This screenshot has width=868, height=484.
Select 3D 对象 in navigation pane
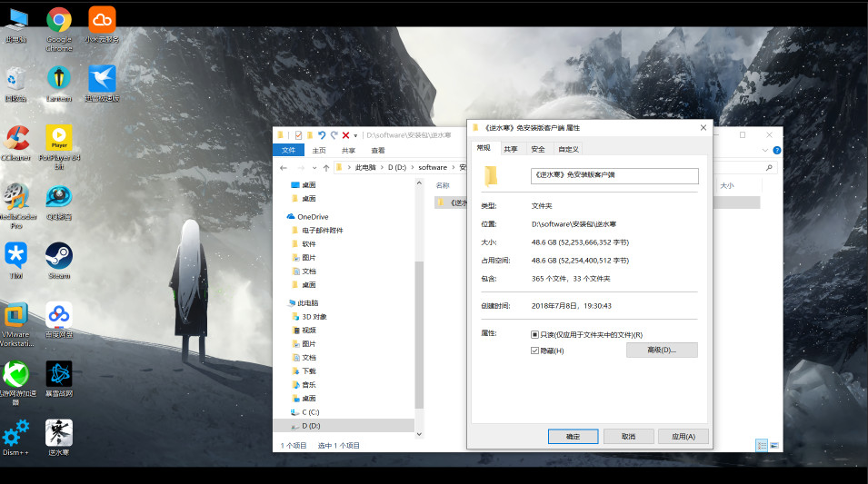[314, 317]
